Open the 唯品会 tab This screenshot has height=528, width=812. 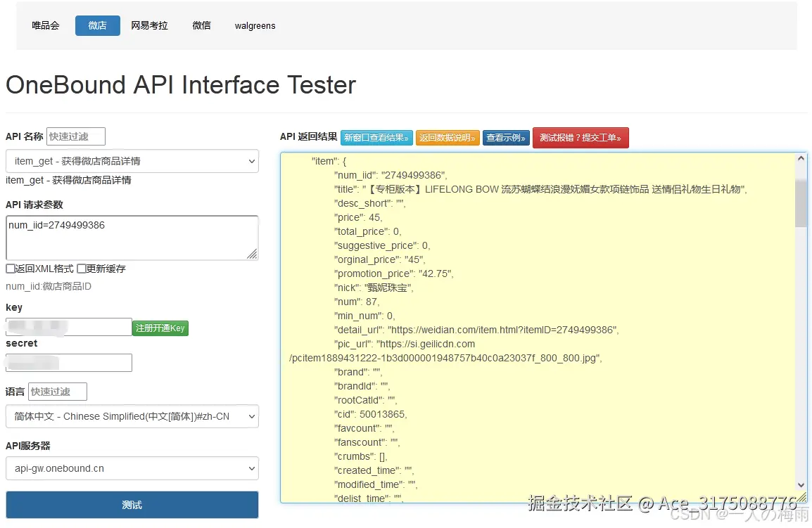click(x=46, y=25)
